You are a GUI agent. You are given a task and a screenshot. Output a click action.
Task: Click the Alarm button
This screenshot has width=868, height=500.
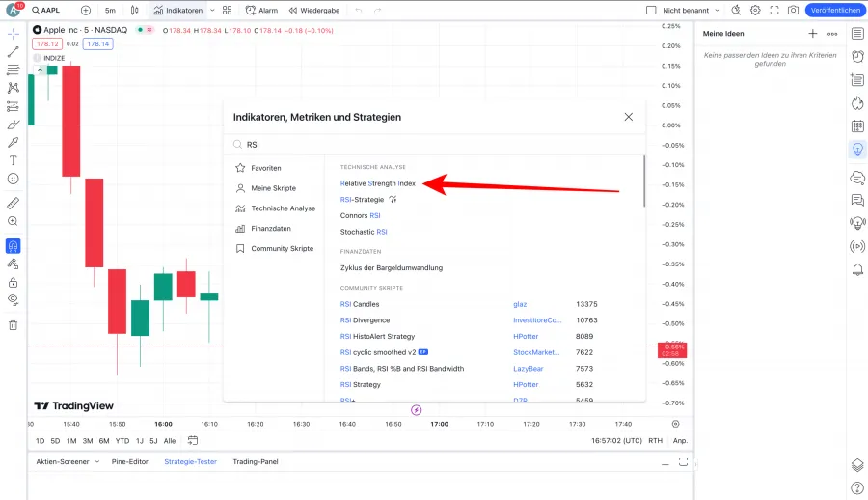261,10
